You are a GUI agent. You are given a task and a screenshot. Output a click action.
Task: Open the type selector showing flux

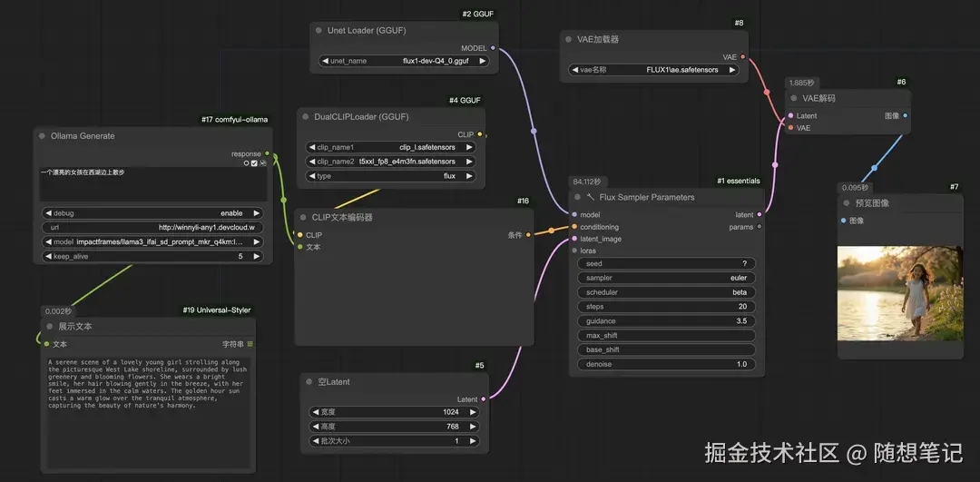click(x=390, y=176)
